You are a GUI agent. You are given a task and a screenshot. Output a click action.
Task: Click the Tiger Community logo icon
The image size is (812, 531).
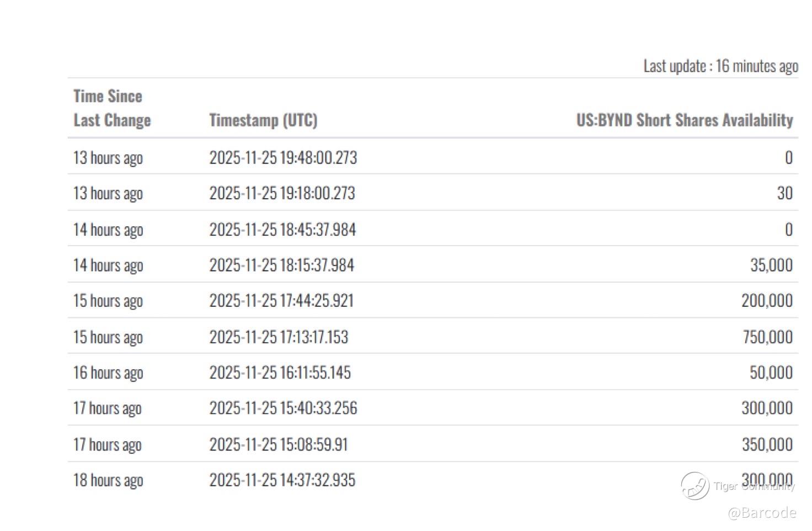(x=695, y=486)
